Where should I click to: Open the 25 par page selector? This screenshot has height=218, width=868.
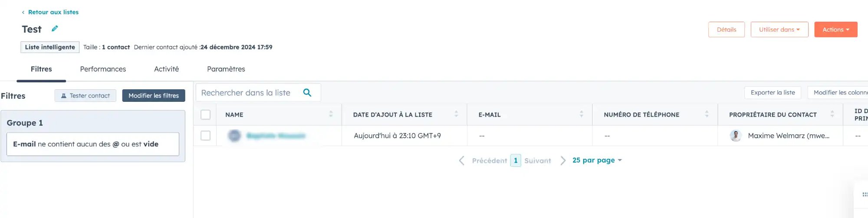point(597,160)
